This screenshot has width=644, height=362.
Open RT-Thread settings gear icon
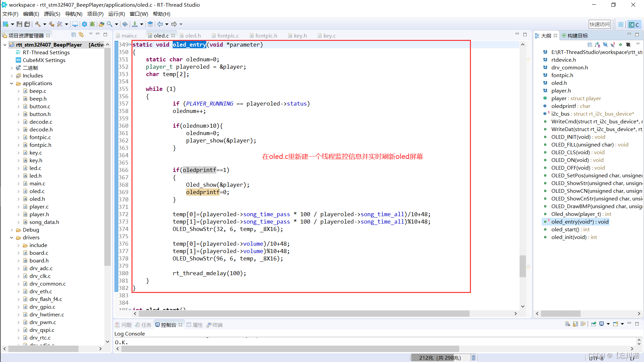tap(85, 24)
